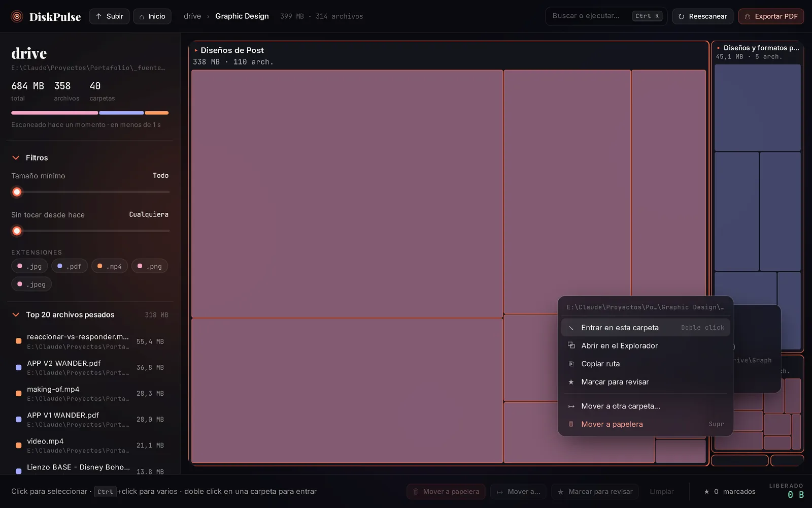The width and height of the screenshot is (812, 508).
Task: Click the Inicio button
Action: tap(152, 16)
